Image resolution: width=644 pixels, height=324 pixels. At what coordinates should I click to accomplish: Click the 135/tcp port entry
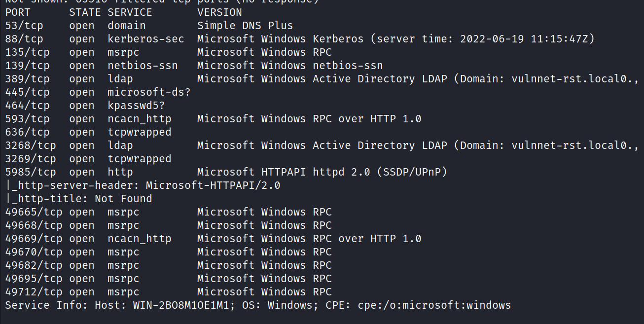coord(27,52)
